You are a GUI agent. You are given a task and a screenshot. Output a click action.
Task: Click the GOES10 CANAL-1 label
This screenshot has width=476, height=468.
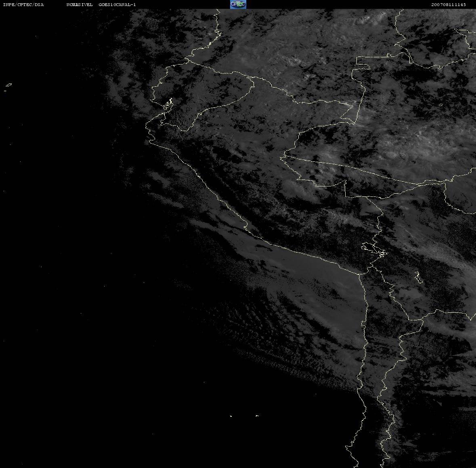(117, 4)
